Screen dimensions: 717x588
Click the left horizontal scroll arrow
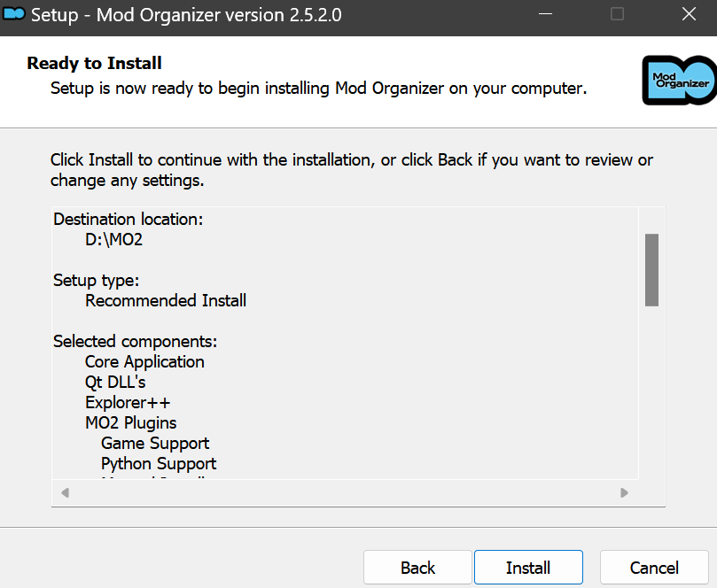pyautogui.click(x=66, y=492)
